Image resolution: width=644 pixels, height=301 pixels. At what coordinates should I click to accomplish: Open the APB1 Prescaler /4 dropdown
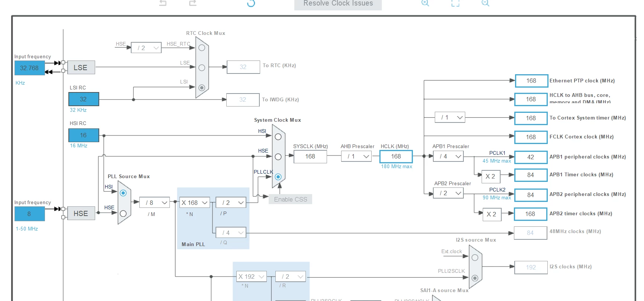tap(449, 157)
